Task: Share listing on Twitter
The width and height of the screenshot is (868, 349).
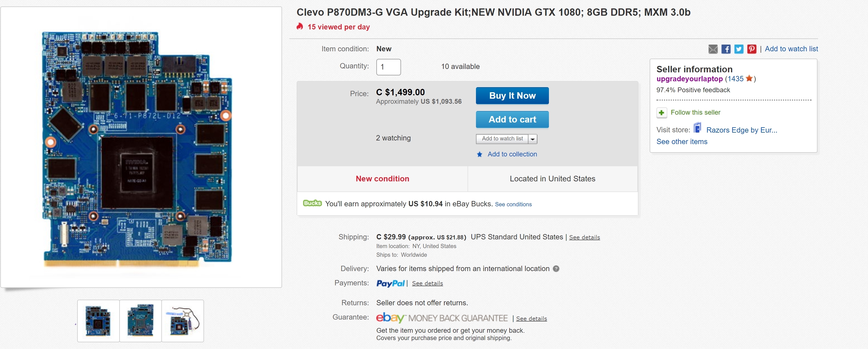Action: [x=739, y=49]
